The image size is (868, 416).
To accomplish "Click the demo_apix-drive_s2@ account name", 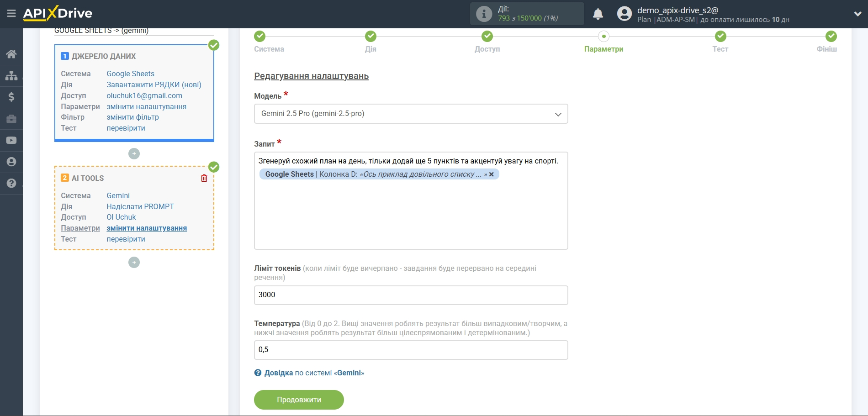I will coord(677,10).
